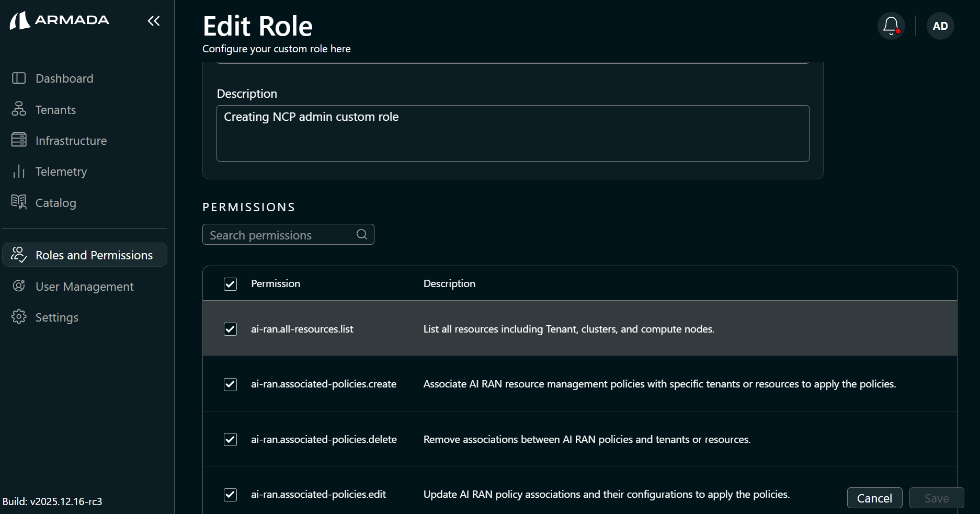Open Telemetry via its chart icon
The height and width of the screenshot is (514, 980).
19,171
